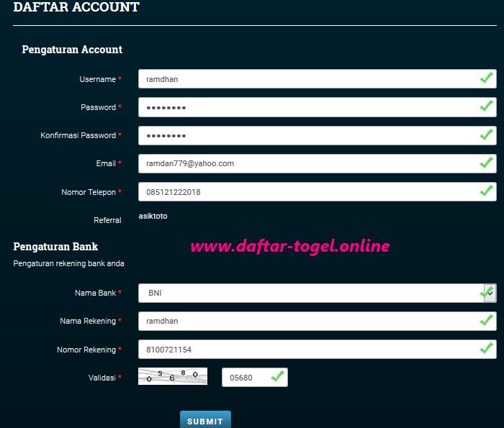Open the Nama Bank dropdown

(318, 293)
